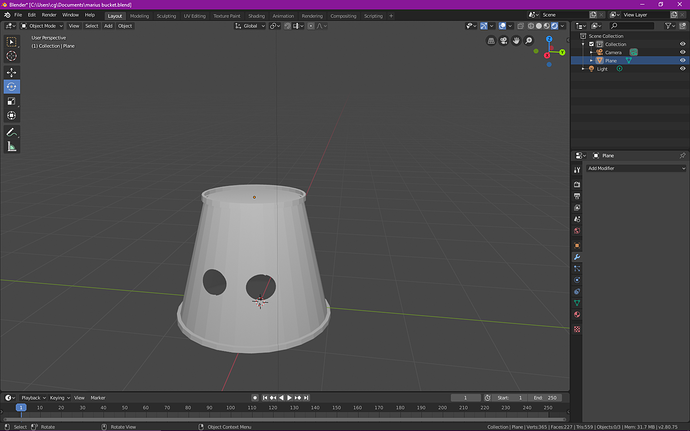Choose the Annotate pencil tool
Viewport: 690px width, 431px height.
click(x=12, y=132)
